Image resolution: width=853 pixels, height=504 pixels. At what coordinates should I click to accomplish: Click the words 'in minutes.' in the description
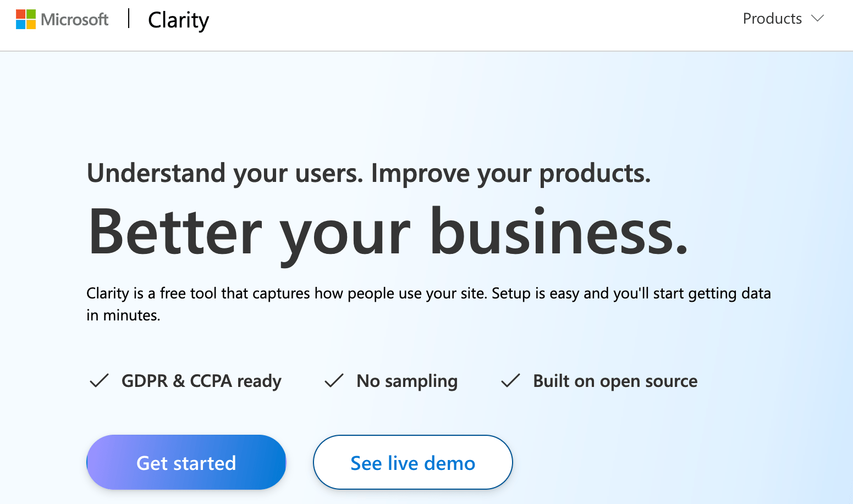[123, 315]
